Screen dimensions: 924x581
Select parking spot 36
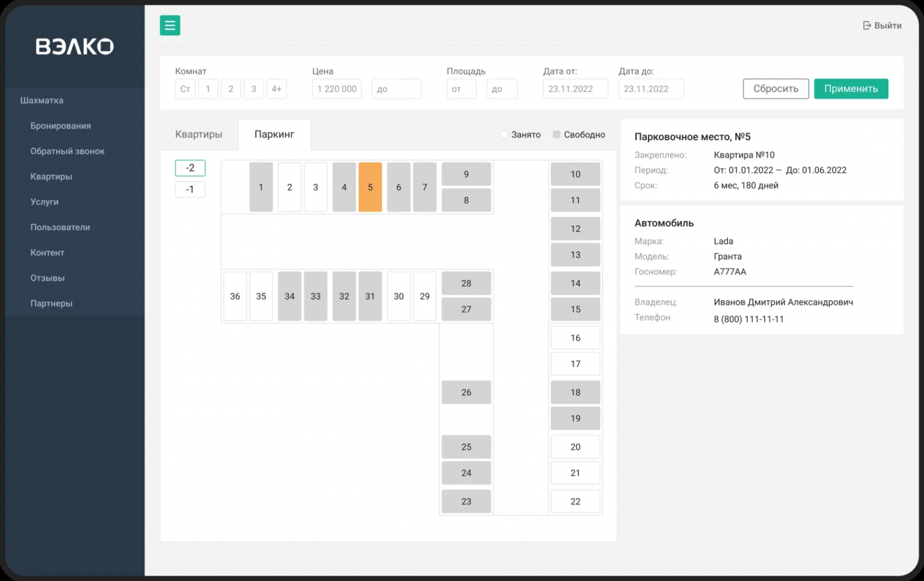coord(235,296)
